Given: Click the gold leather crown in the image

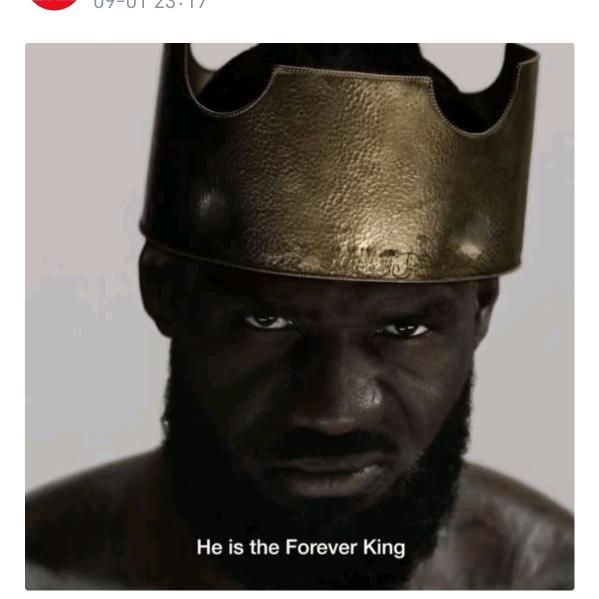Looking at the screenshot, I should pos(338,164).
